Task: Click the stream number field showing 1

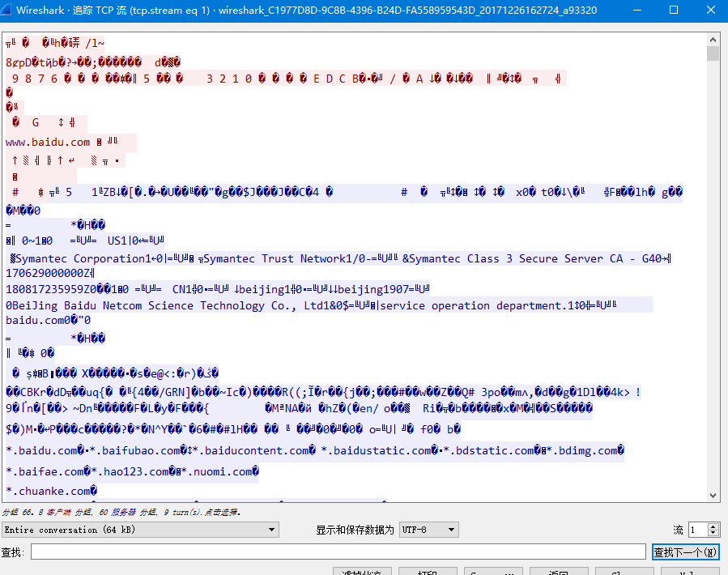Action: tap(698, 530)
